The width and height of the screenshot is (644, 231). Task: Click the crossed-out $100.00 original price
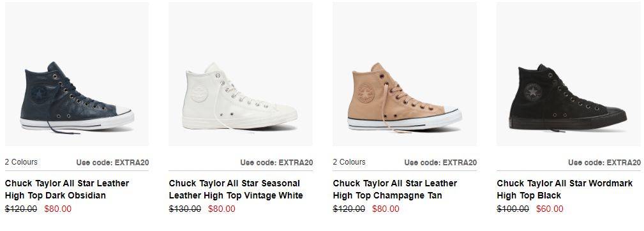pos(513,209)
